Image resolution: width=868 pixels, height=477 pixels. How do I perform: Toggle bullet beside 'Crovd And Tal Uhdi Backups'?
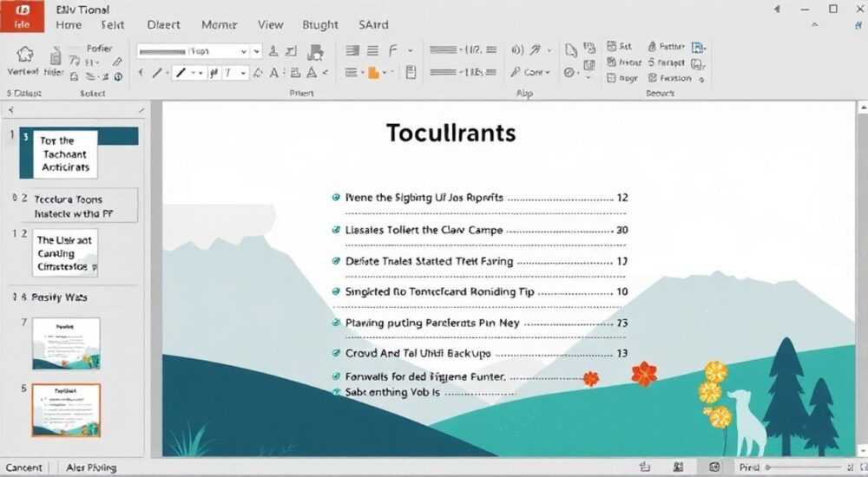[335, 352]
